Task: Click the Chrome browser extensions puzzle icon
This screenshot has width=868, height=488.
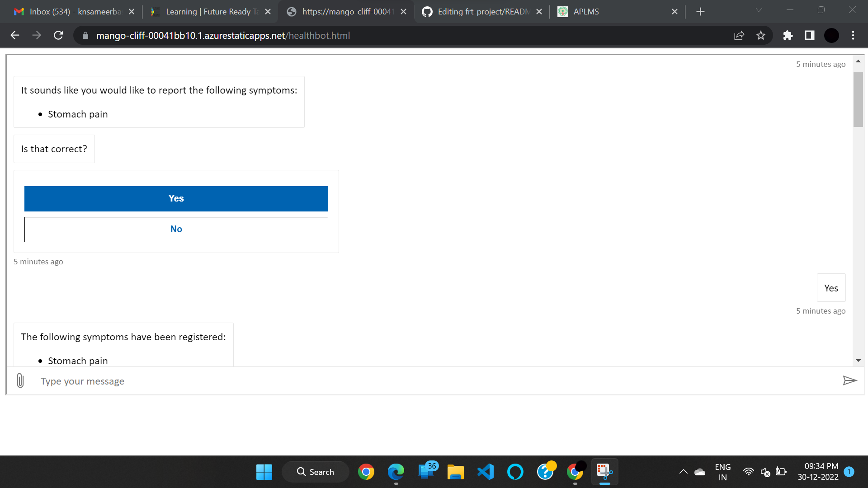Action: [x=788, y=35]
